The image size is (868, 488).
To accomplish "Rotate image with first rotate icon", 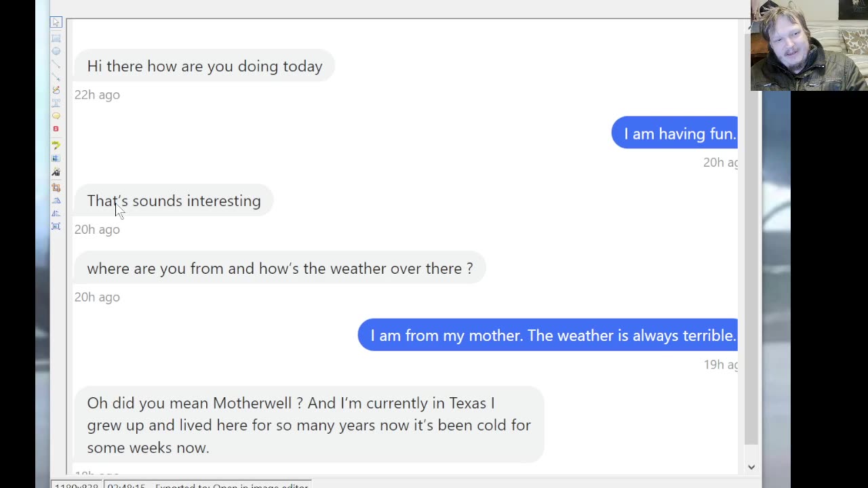I will (56, 200).
